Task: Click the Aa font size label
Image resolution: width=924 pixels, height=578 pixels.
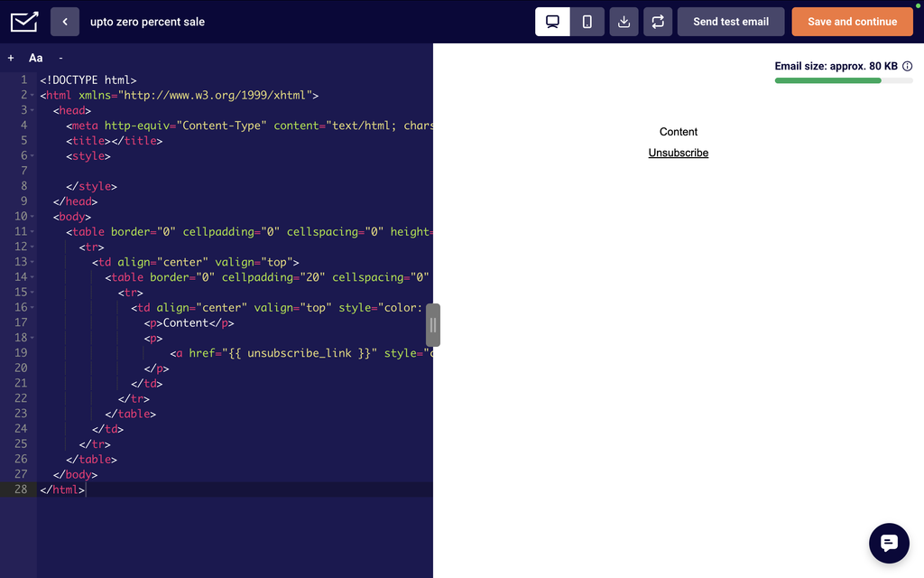Action: coord(35,58)
